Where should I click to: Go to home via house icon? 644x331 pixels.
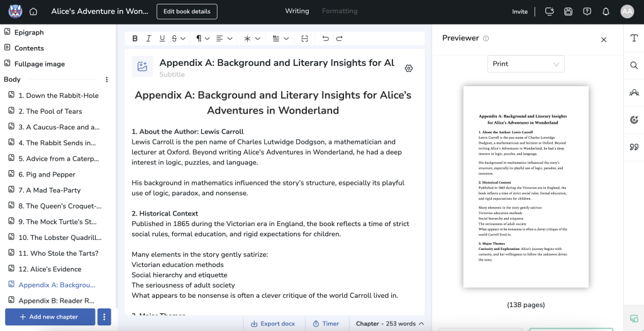tap(33, 11)
